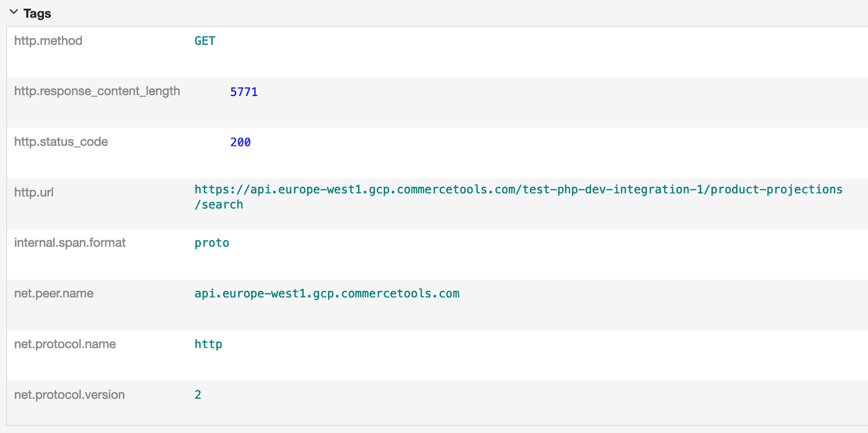The width and height of the screenshot is (868, 433).
Task: Click the protocol version value 2
Action: click(x=198, y=395)
